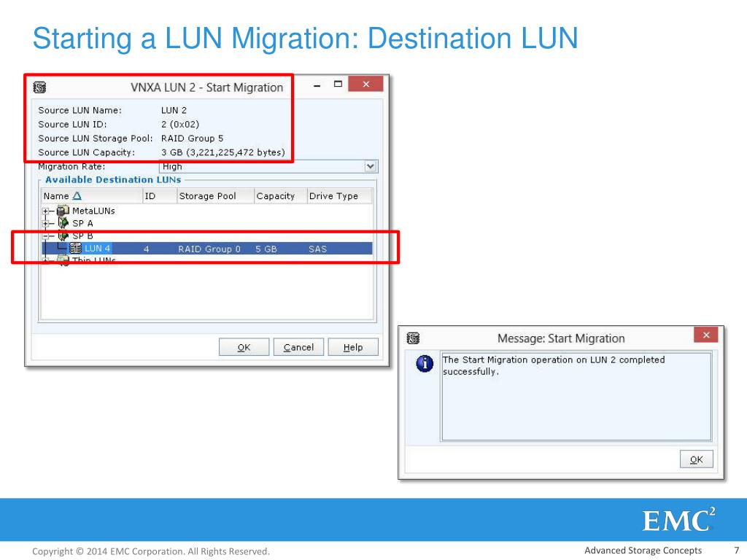Minimize the Start Migration window

[x=317, y=85]
